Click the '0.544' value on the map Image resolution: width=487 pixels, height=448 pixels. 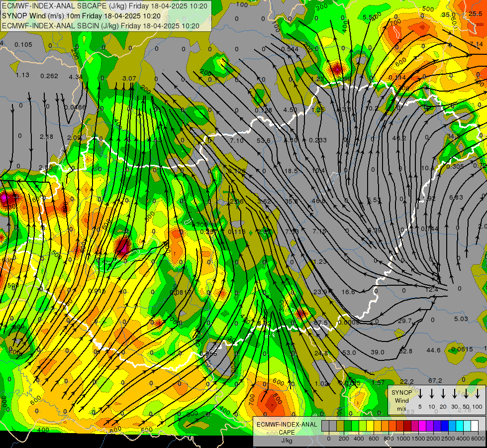(290, 49)
